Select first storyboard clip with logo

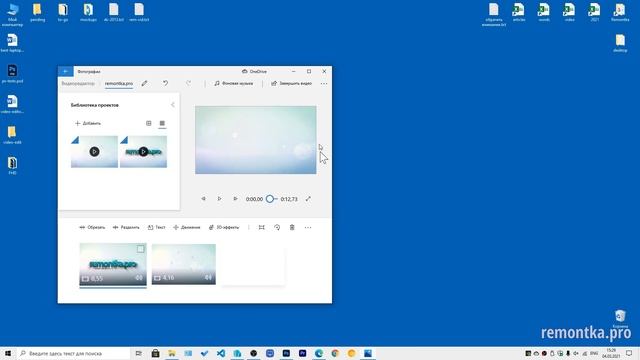(x=113, y=264)
